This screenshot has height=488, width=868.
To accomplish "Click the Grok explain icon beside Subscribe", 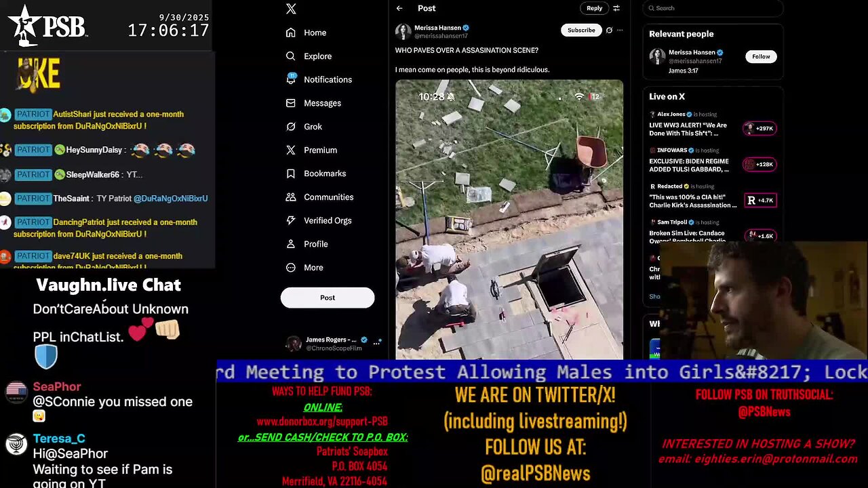I will pos(609,30).
